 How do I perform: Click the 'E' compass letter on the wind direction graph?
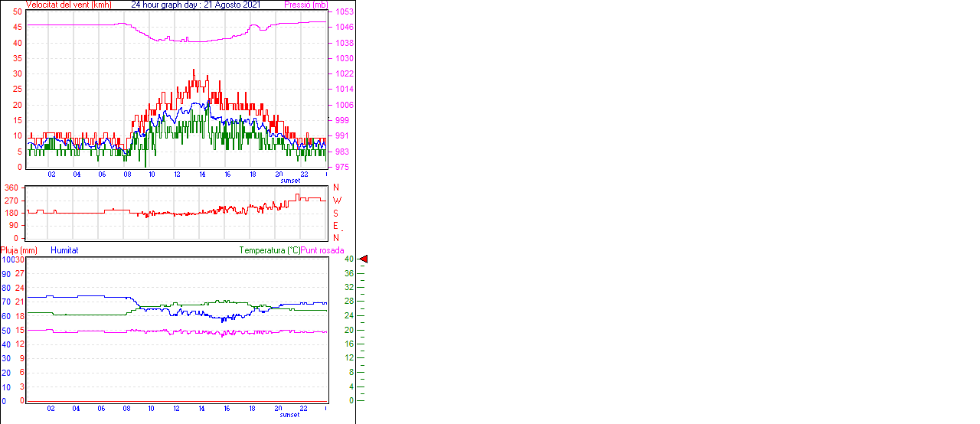point(335,226)
